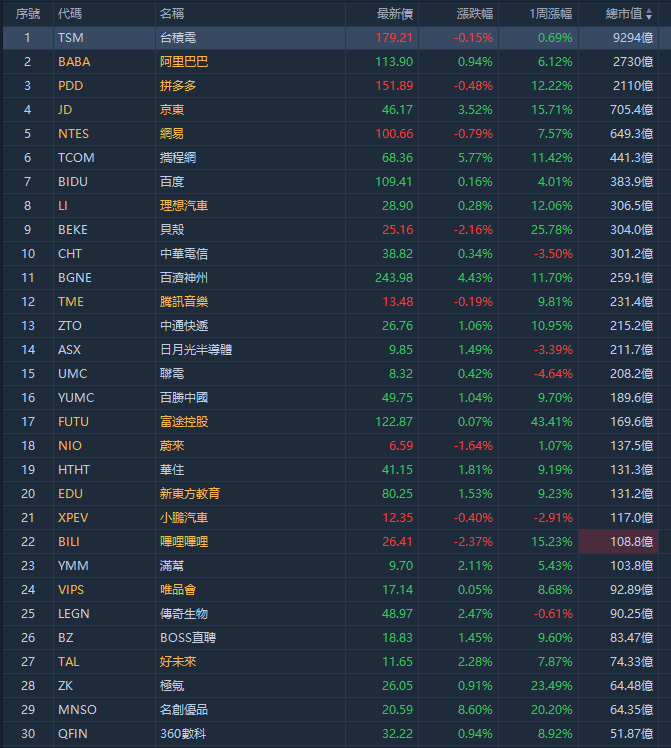
Task: Select the 理想汽車 name entry
Action: click(x=184, y=206)
